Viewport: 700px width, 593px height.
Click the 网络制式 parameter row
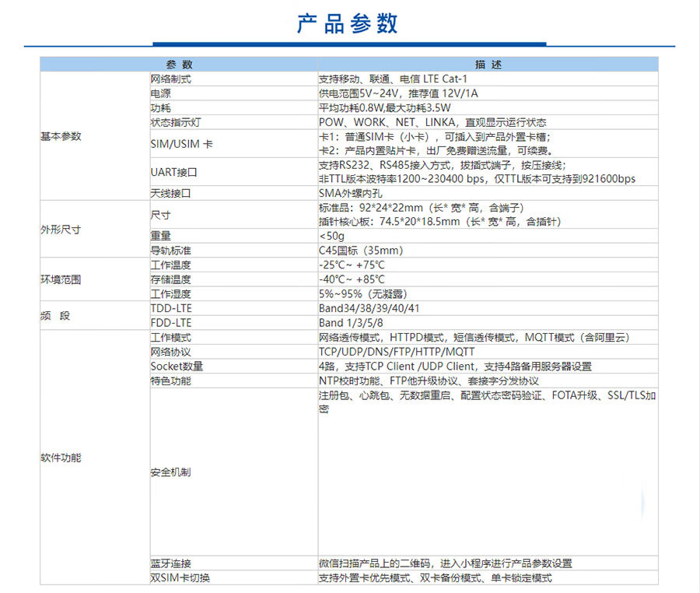[171, 79]
